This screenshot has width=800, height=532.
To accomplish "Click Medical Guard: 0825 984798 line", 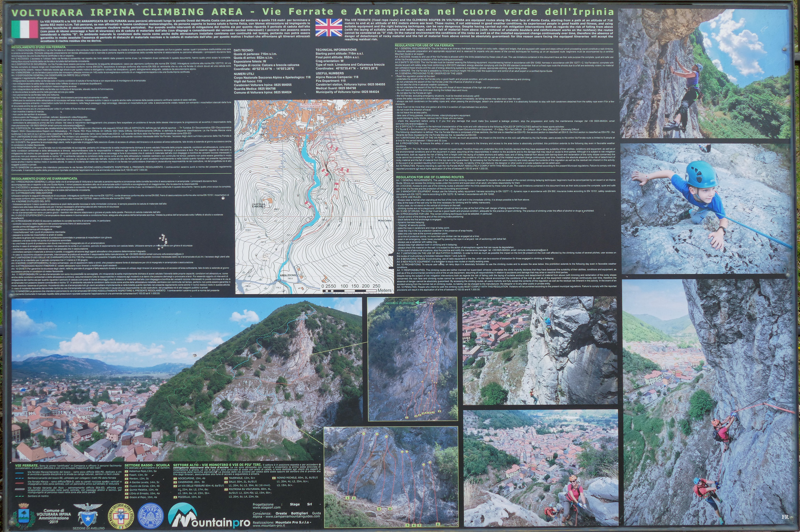I will coord(336,88).
